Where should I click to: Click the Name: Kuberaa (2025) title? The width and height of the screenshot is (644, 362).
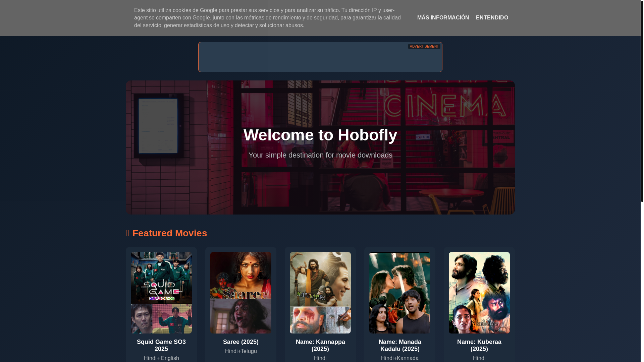(479, 345)
